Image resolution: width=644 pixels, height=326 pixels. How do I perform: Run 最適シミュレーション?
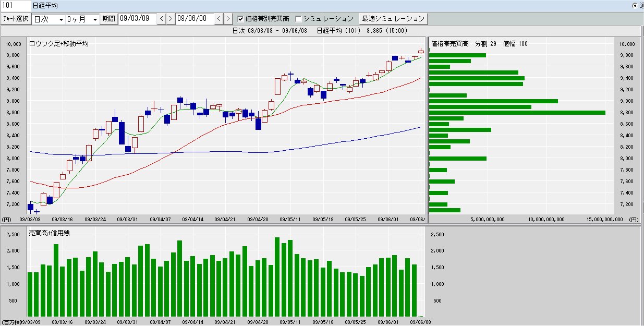(x=393, y=19)
